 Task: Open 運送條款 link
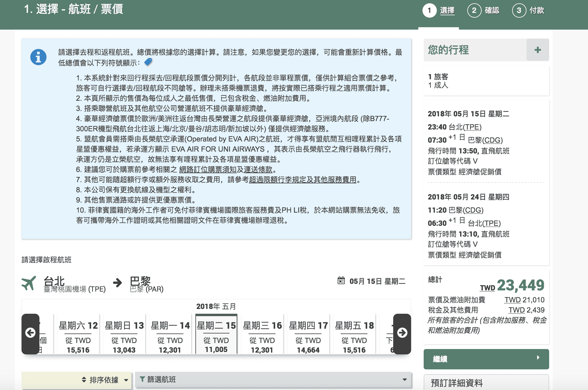258,170
